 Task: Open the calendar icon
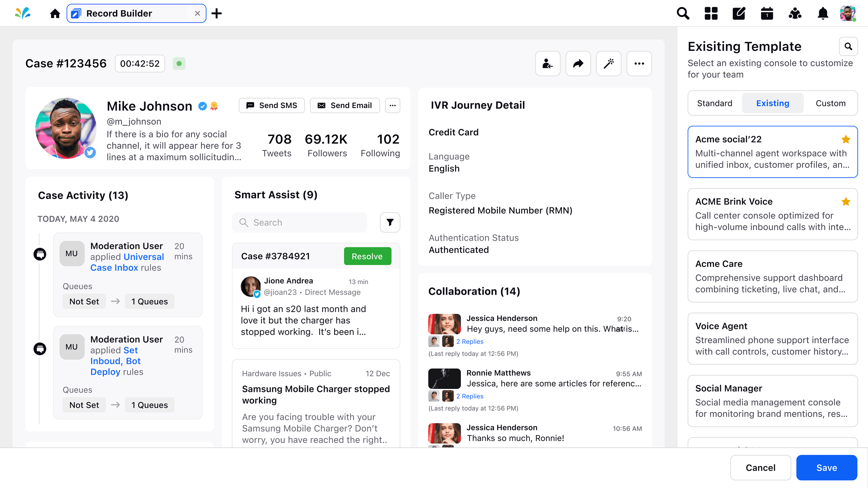pyautogui.click(x=767, y=13)
